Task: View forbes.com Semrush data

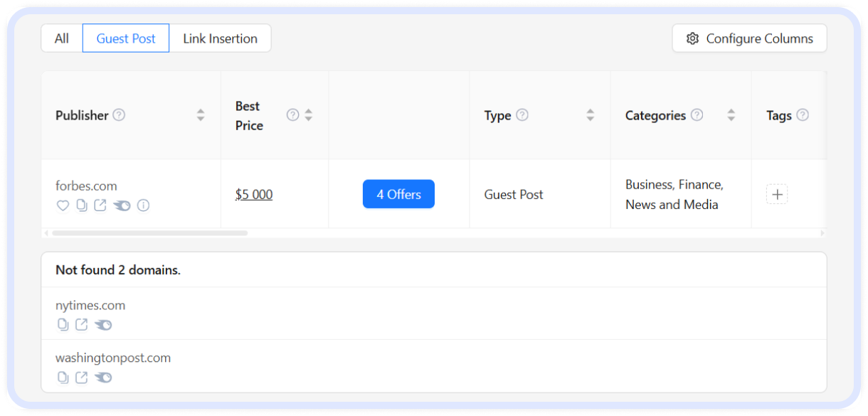Action: click(121, 206)
